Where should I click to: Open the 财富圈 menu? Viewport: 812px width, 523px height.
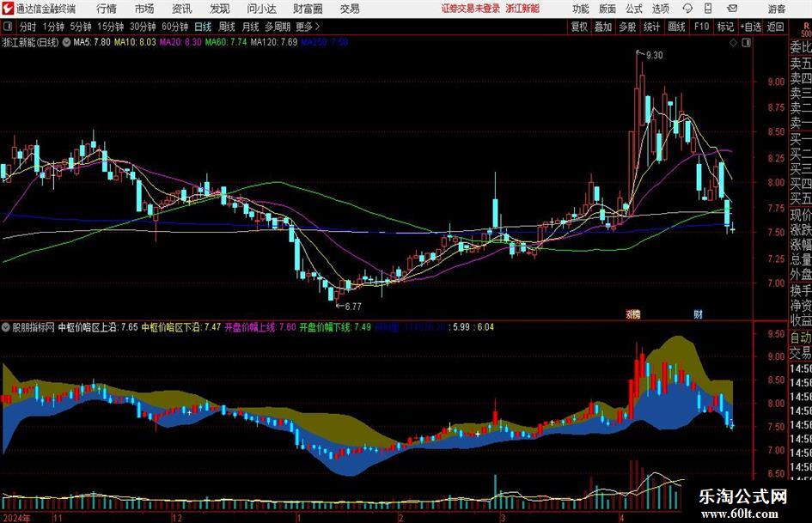pos(308,9)
